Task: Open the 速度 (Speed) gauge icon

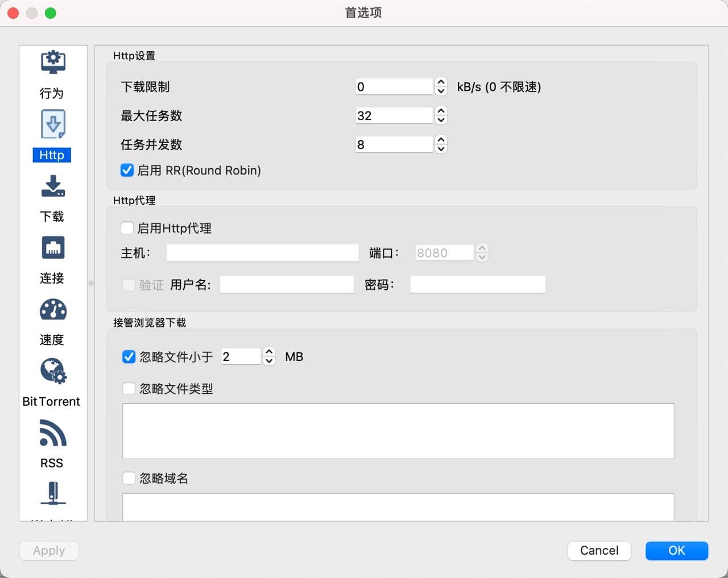Action: point(53,310)
